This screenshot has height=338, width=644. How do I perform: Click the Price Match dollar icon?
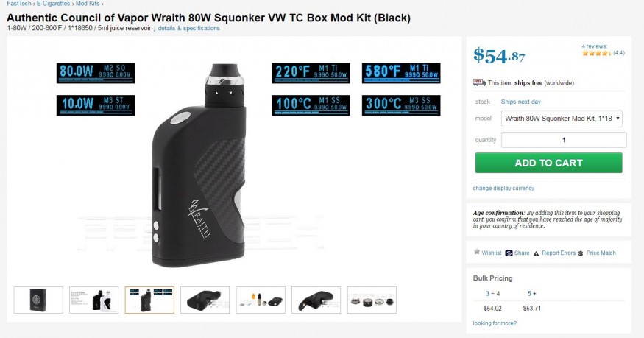pos(581,253)
